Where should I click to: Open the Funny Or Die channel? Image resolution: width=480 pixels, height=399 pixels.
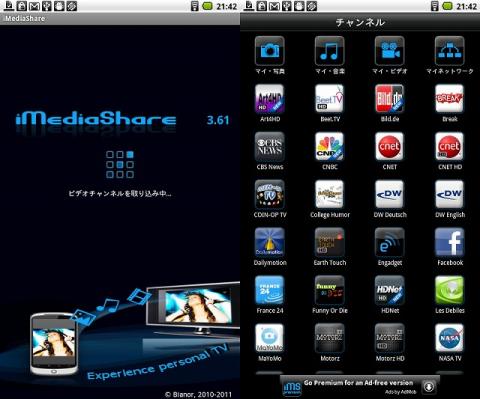pyautogui.click(x=330, y=290)
